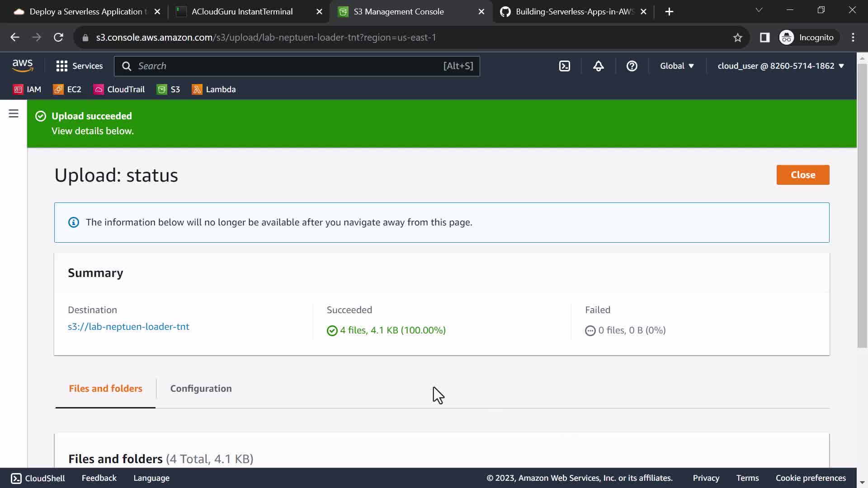Expand the left navigation hamburger menu
Screen dimensions: 868x488
pos(14,114)
